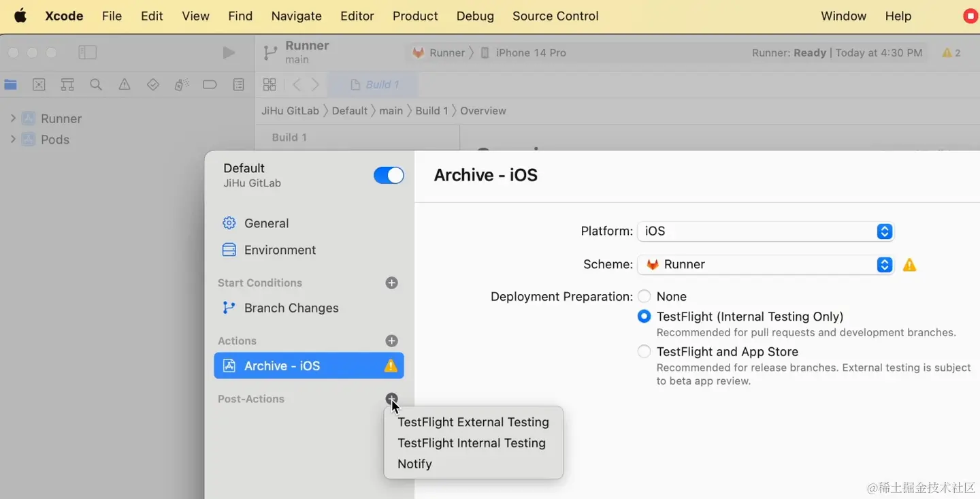The image size is (980, 499).
Task: Open the File menu
Action: pyautogui.click(x=112, y=16)
